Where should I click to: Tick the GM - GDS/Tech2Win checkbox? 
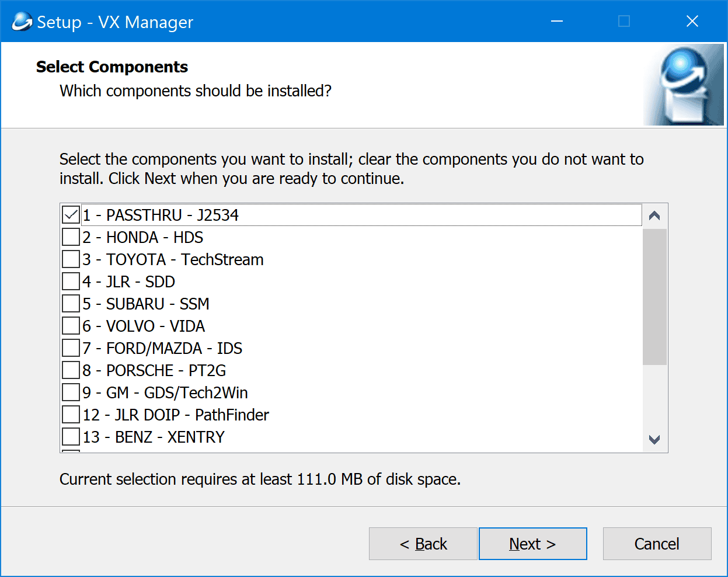tap(71, 392)
